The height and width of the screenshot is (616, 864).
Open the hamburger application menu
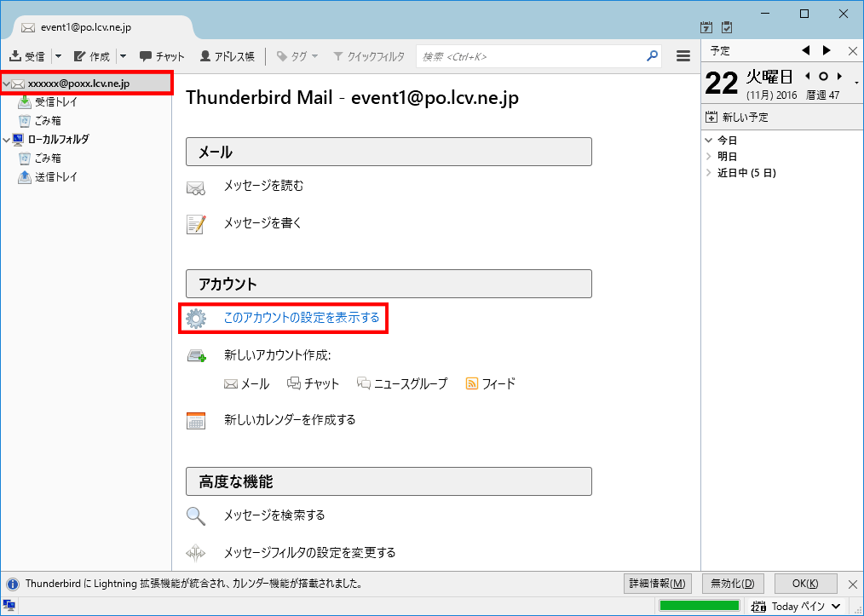click(x=683, y=56)
